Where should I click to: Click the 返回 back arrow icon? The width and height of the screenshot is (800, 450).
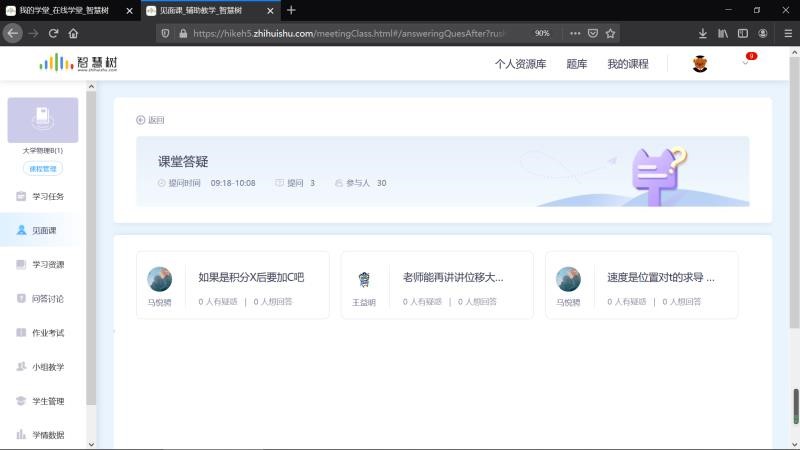tap(141, 120)
